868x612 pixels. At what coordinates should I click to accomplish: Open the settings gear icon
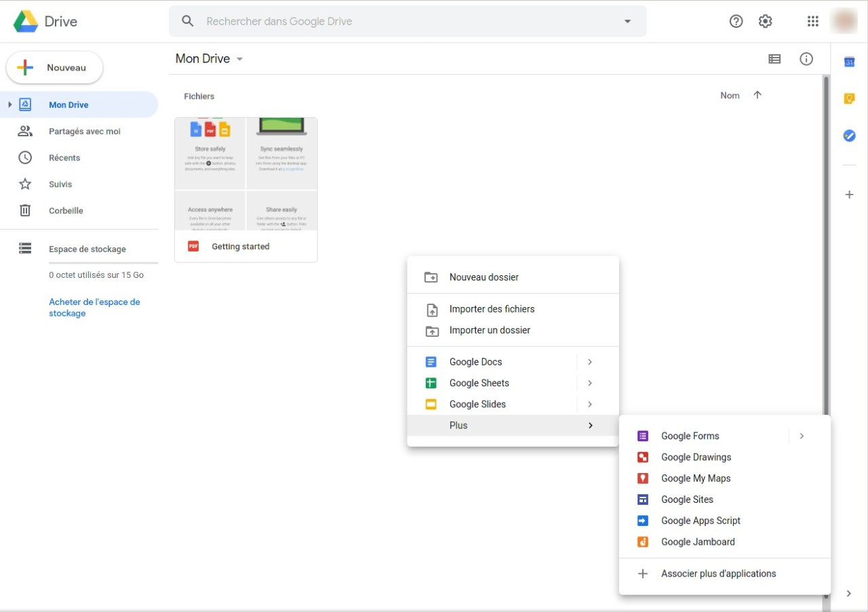point(766,21)
